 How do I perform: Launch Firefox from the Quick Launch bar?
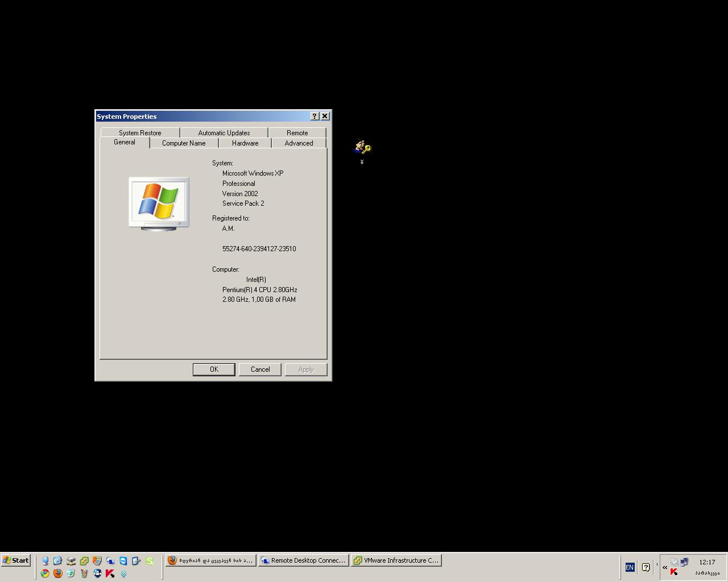click(57, 573)
